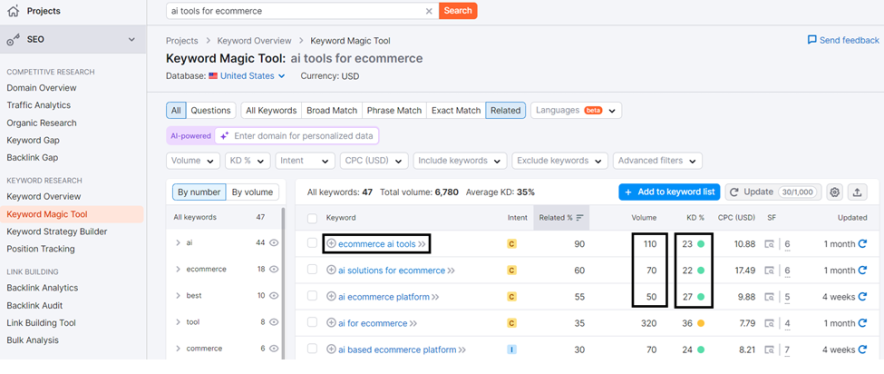View SERP icon for 'ai based ecommerce platform'
This screenshot has height=374, width=884.
click(x=769, y=350)
